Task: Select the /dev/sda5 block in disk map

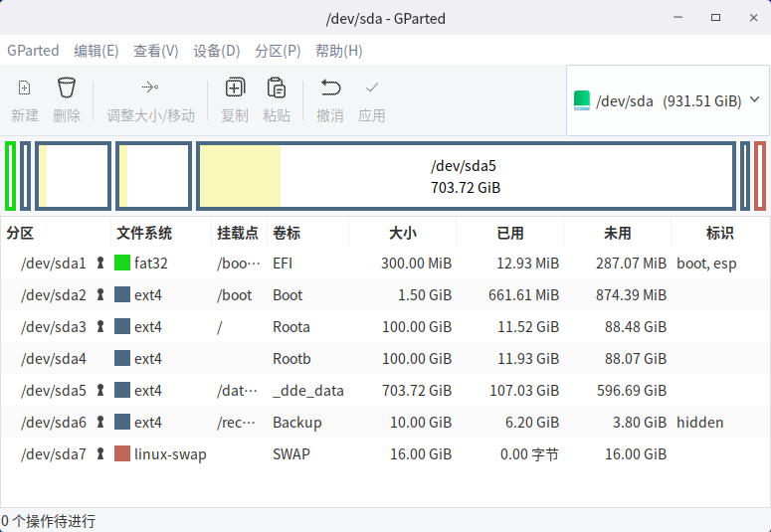Action: [x=467, y=176]
